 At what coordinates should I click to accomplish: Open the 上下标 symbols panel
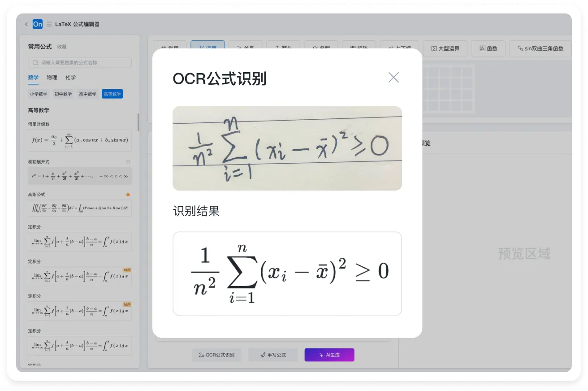tap(399, 48)
